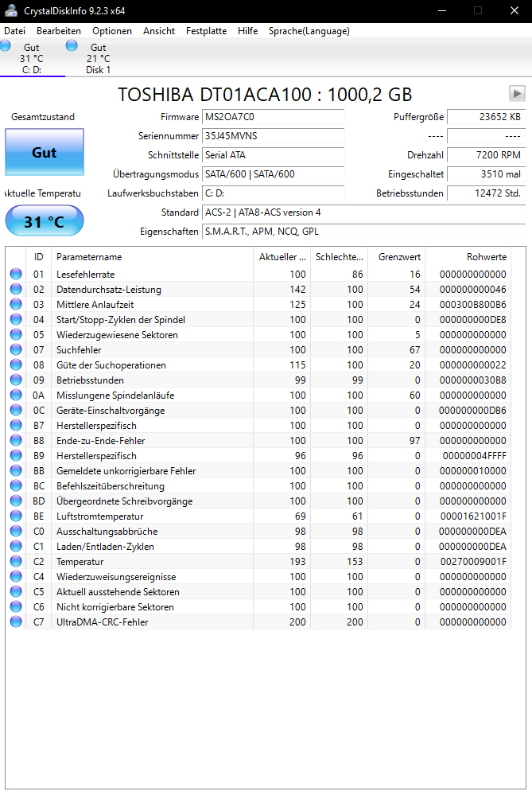Click the Eigenschaften field S.M.A.R.T., APM

click(x=363, y=232)
